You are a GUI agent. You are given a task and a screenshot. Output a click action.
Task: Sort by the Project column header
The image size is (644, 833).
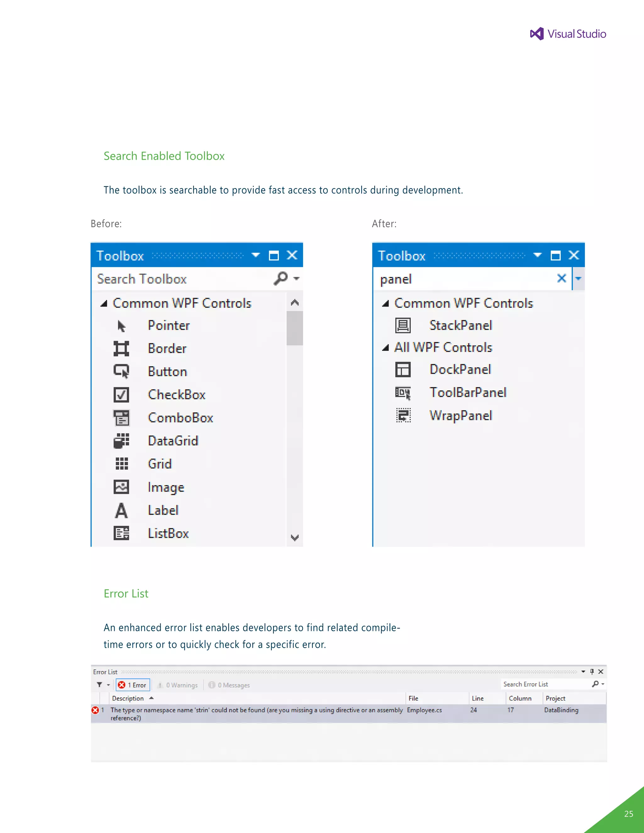coord(575,698)
